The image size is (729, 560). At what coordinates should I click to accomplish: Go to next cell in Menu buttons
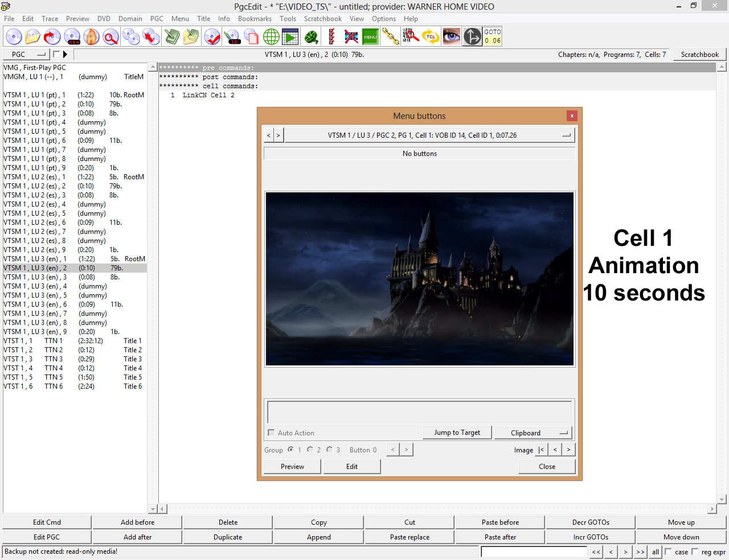click(278, 135)
